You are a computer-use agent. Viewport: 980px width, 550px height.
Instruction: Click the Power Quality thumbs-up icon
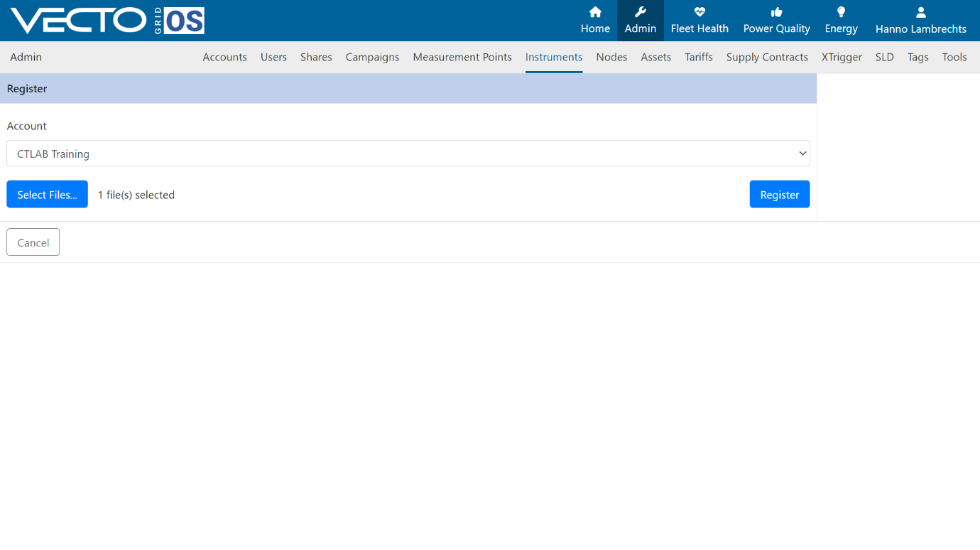coord(776,12)
